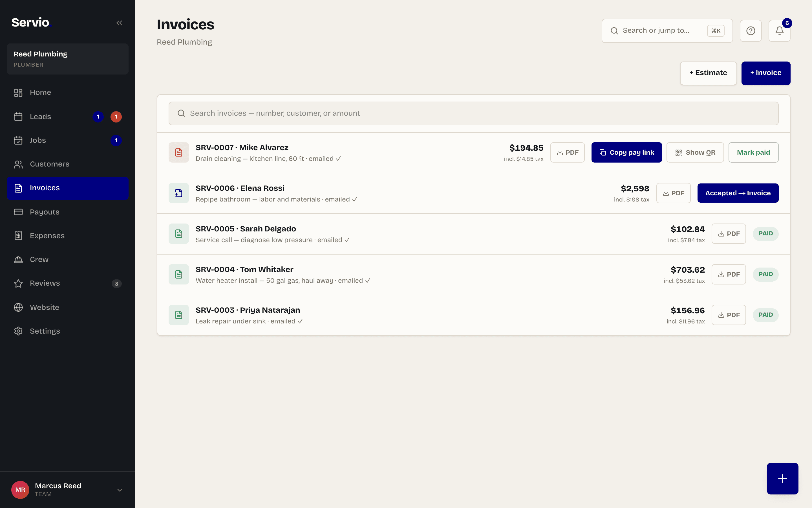Image resolution: width=812 pixels, height=508 pixels.
Task: Click the SRV-0004 green document icon
Action: point(178,275)
